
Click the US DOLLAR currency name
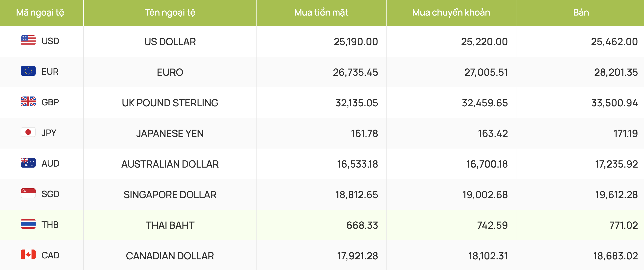click(x=170, y=42)
